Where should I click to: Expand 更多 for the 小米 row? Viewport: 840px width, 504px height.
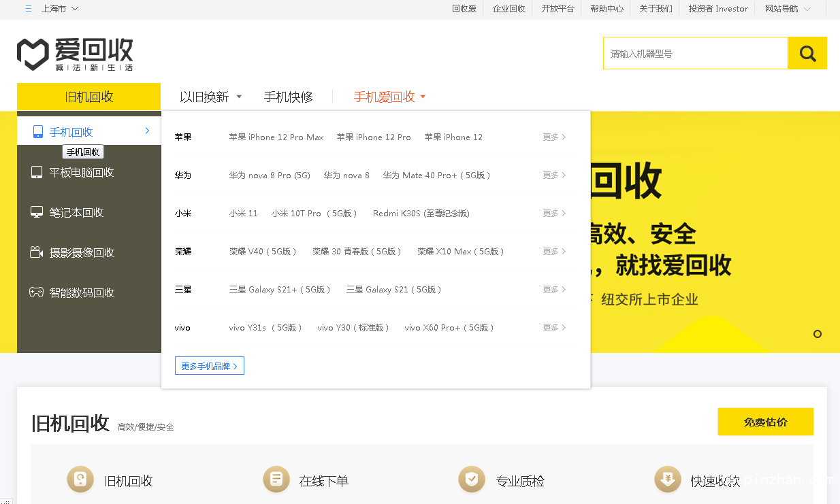[x=554, y=214]
